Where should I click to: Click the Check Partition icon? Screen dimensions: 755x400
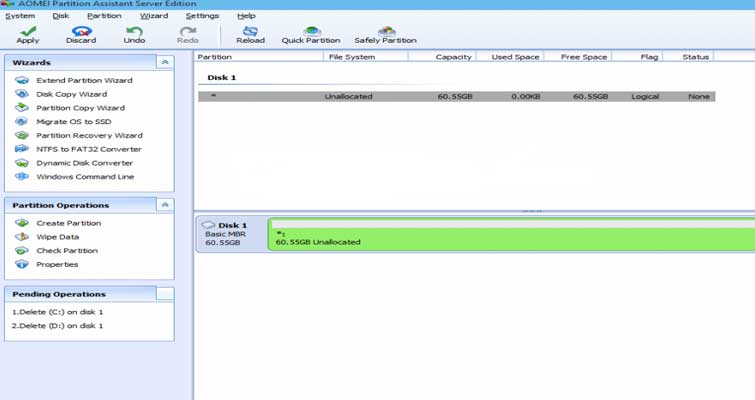point(22,250)
